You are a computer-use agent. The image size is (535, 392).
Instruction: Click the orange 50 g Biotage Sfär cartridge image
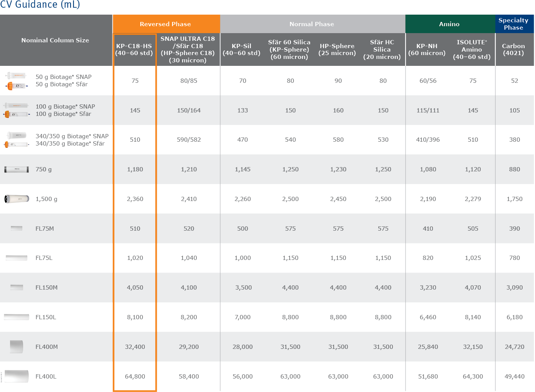[x=17, y=86]
